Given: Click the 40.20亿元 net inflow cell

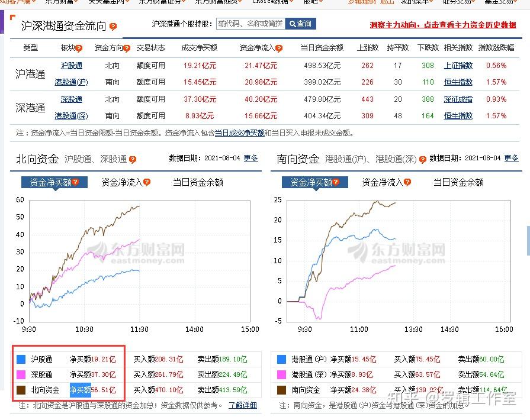Looking at the screenshot, I should tap(261, 99).
